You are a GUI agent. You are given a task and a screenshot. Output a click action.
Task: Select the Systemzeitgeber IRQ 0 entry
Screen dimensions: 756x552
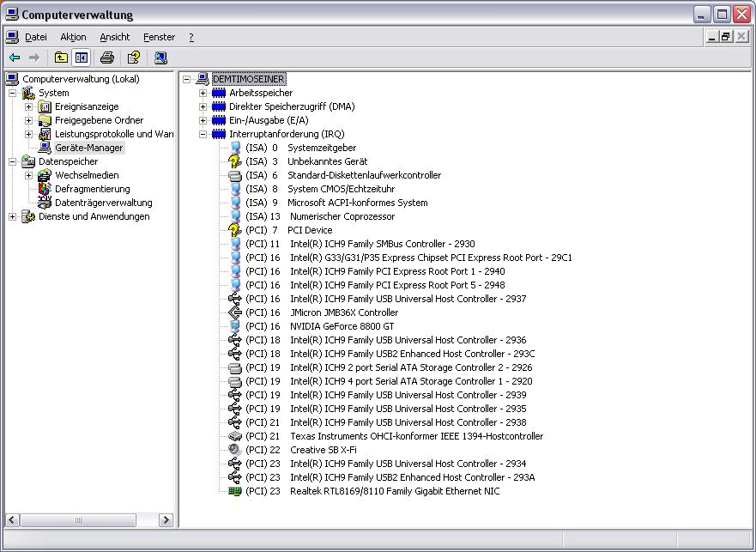301,148
